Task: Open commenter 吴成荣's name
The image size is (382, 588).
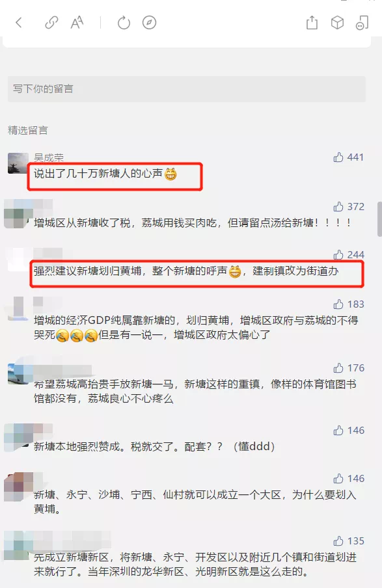Action: 49,157
